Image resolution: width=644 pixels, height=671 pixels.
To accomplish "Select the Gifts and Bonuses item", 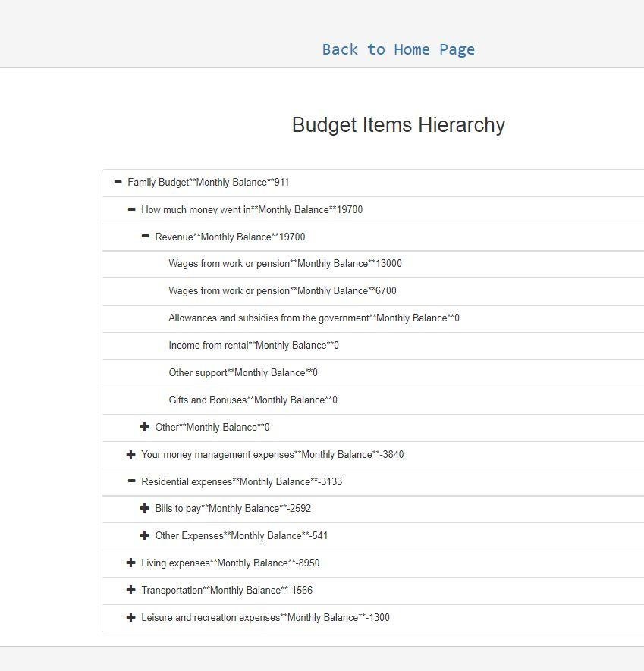I will 253,400.
